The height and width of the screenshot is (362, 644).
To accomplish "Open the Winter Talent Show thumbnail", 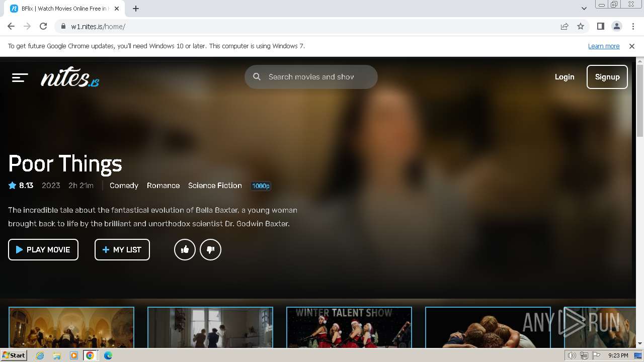I will pyautogui.click(x=349, y=327).
